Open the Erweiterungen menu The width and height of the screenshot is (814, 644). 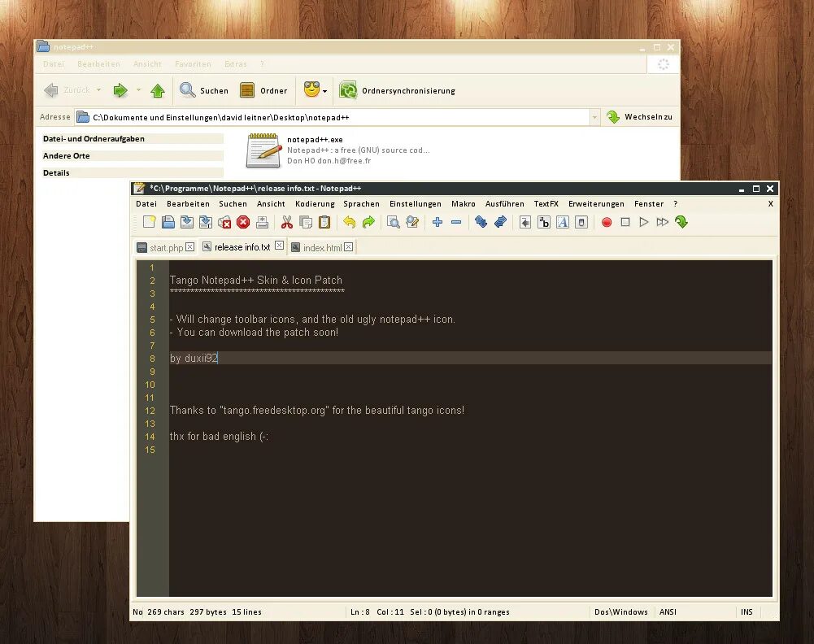(x=596, y=204)
